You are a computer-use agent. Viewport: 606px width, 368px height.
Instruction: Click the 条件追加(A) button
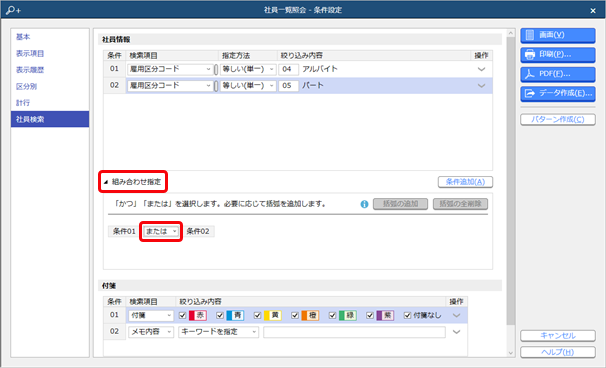pos(465,182)
